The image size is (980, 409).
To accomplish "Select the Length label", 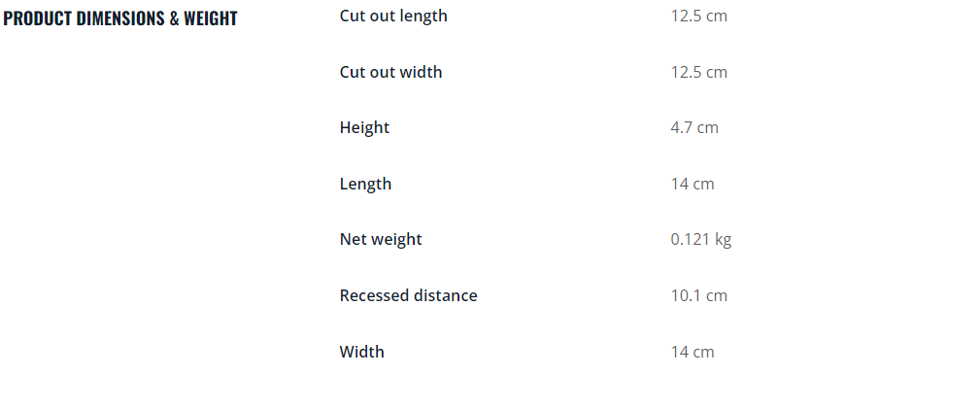I will pyautogui.click(x=365, y=184).
